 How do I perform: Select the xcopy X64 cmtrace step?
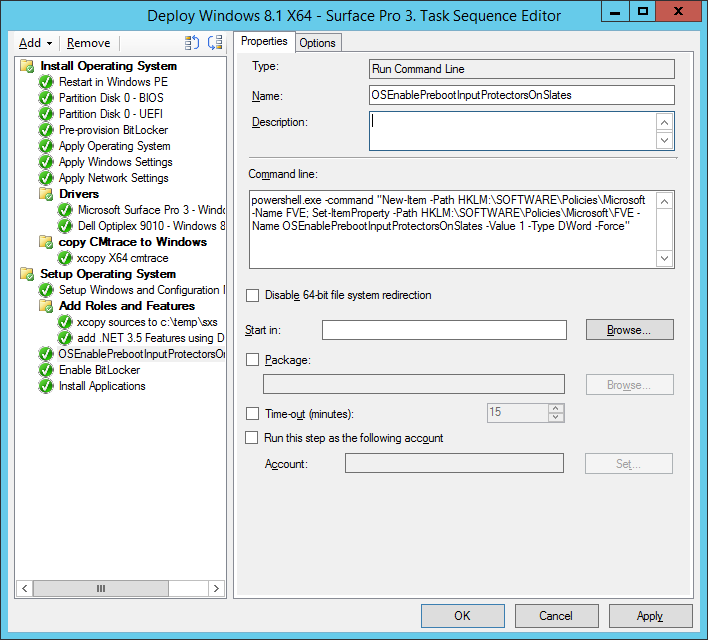tap(122, 258)
